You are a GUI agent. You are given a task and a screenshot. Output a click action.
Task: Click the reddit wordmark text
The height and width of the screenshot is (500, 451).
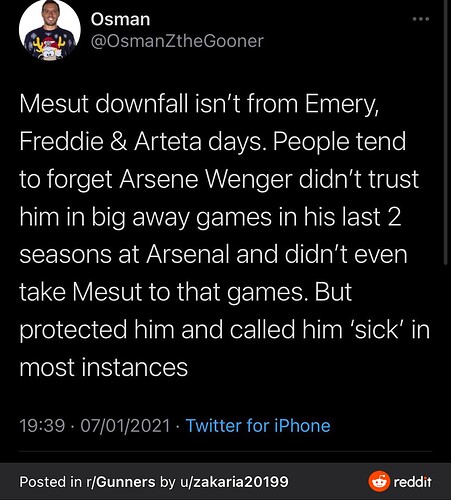coord(412,482)
